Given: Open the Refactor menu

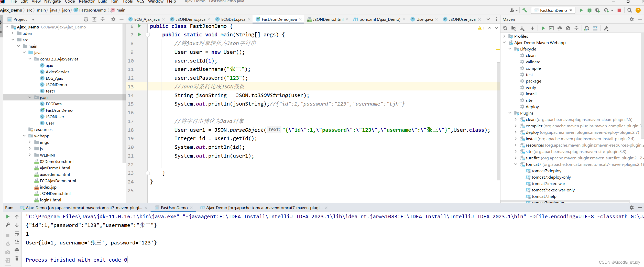Looking at the screenshot, I should [86, 2].
